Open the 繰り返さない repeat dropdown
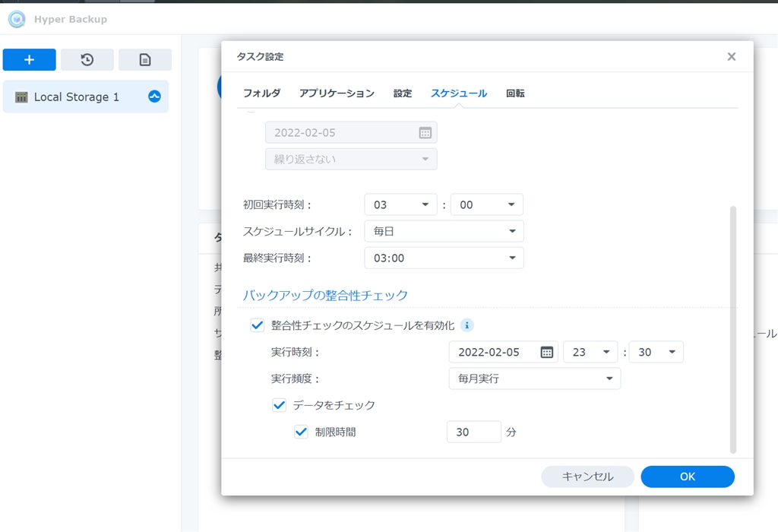This screenshot has width=778, height=532. (x=351, y=160)
